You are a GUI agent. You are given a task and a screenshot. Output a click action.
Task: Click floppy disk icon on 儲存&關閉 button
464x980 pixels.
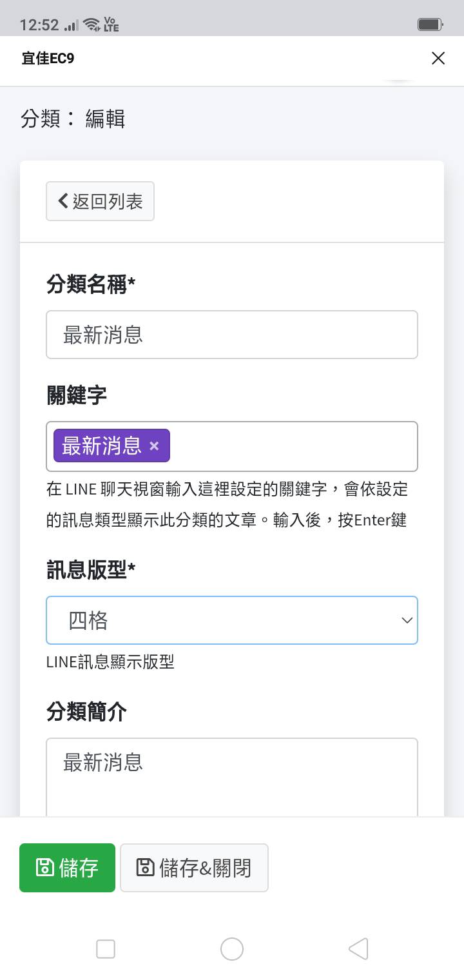[x=146, y=868]
